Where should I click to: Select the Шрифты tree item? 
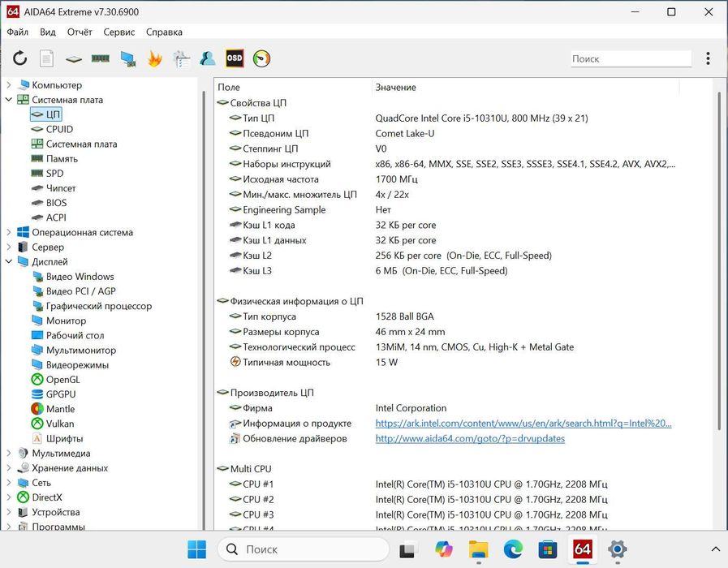pos(57,438)
